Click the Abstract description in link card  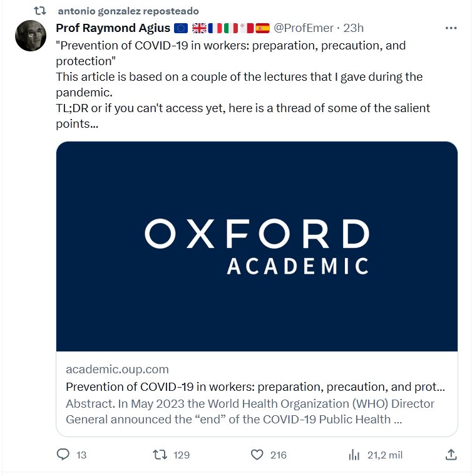tap(250, 411)
